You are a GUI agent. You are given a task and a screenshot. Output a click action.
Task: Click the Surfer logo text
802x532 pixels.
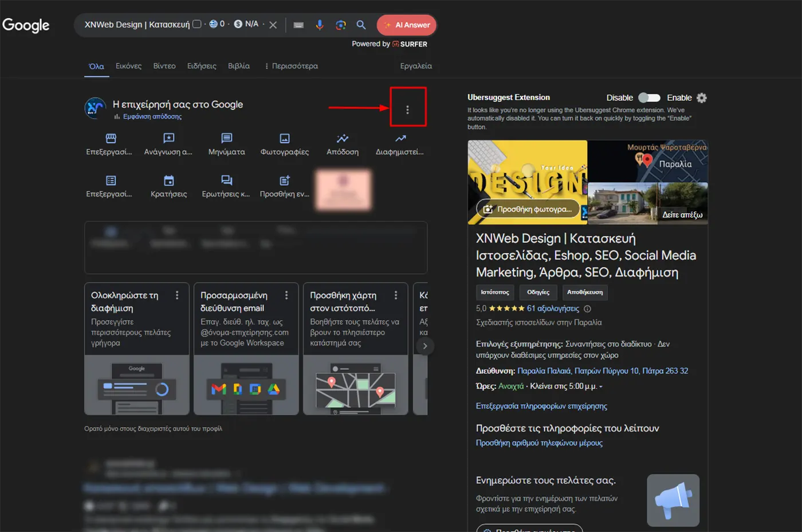click(x=410, y=44)
